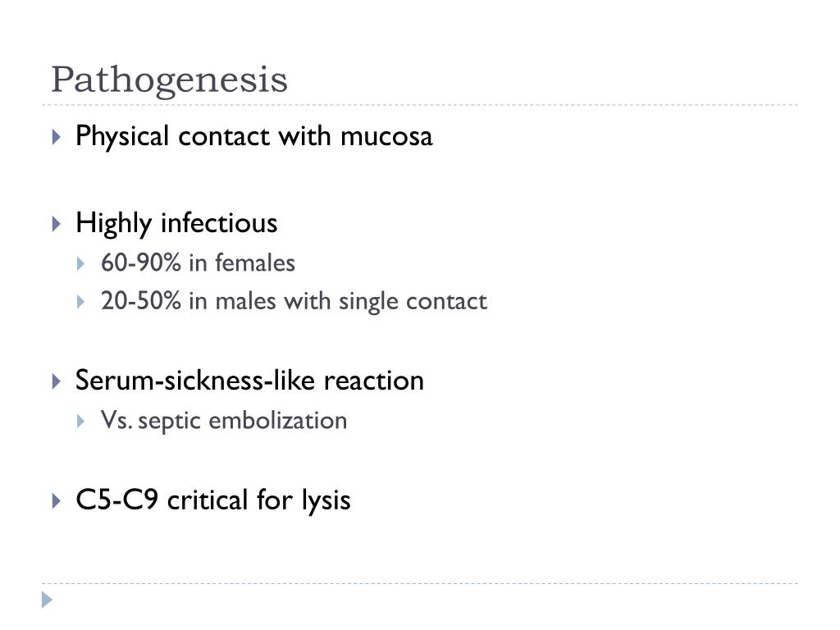Click the arrow bullet before Physical contact

57,137
